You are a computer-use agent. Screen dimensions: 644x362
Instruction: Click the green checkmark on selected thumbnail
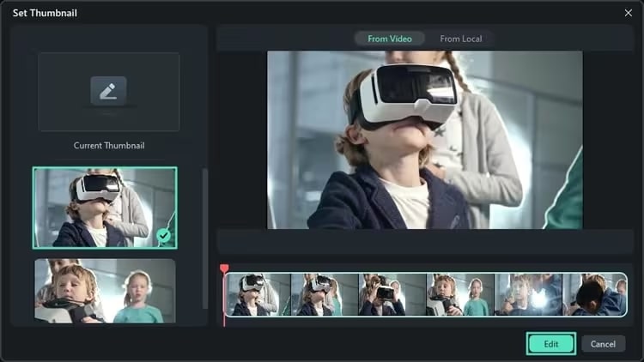163,236
